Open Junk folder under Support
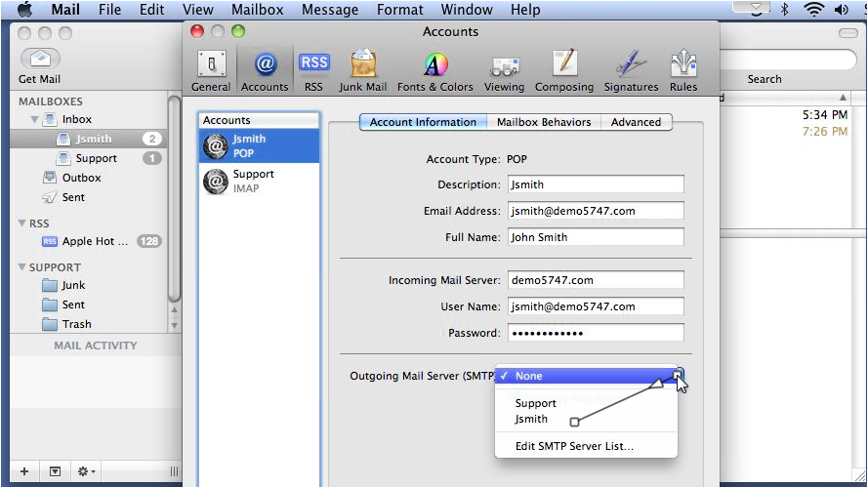The image size is (868, 488). (x=64, y=285)
